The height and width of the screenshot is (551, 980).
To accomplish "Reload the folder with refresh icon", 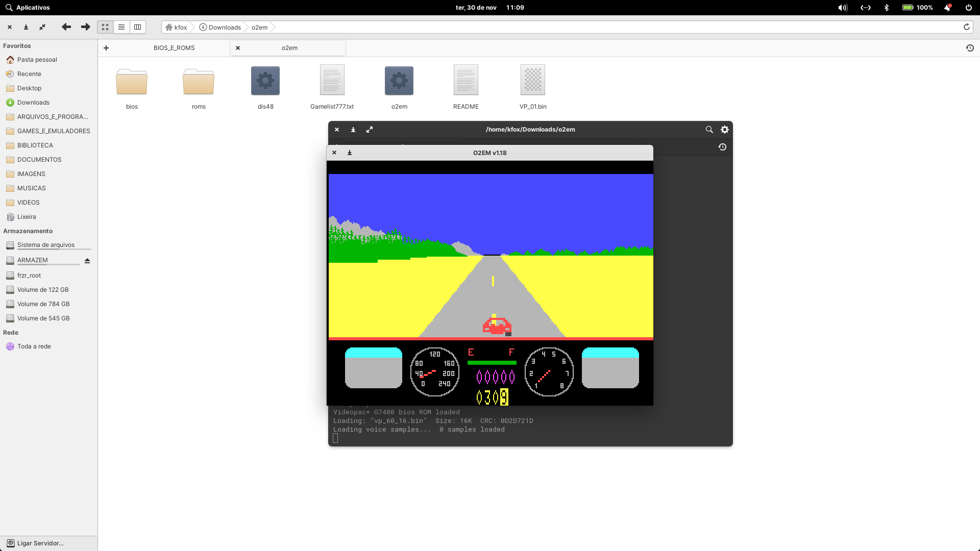I will pyautogui.click(x=966, y=27).
